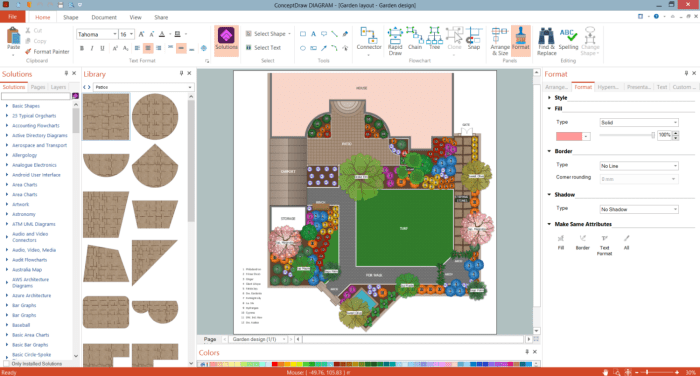
Task: Click the Clone tool
Action: tap(454, 39)
